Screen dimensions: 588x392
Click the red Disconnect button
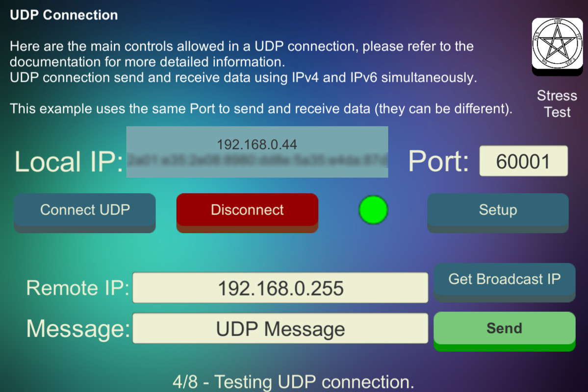[x=247, y=213]
